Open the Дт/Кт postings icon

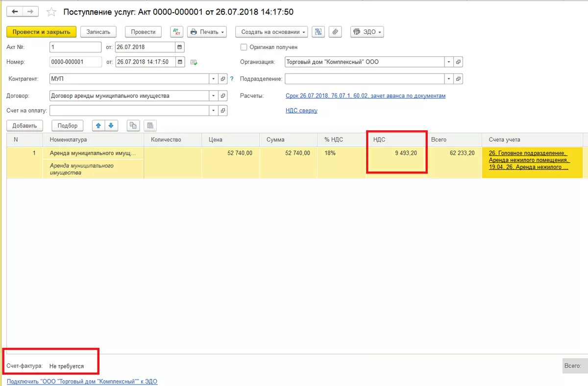[176, 32]
